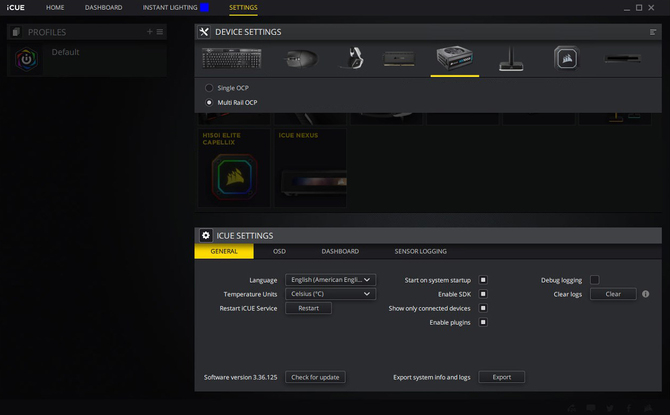670x415 pixels.
Task: Click the Device Settings header title
Action: [248, 32]
